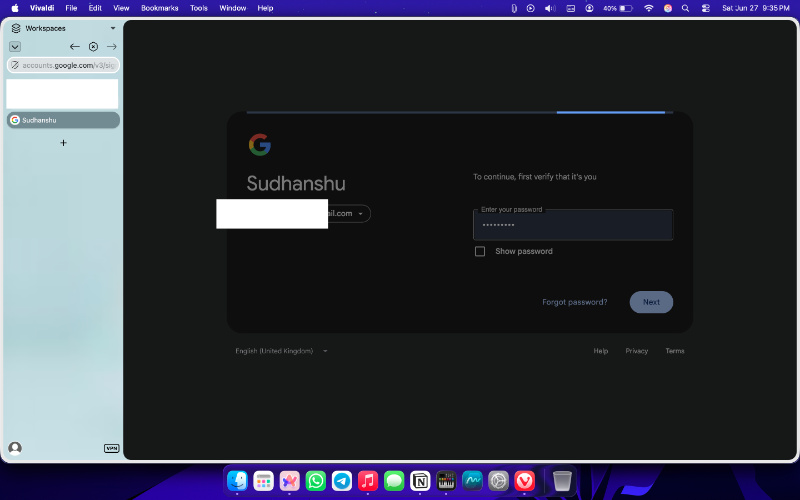This screenshot has height=500, width=800.
Task: Open the Tools menu
Action: coord(198,8)
